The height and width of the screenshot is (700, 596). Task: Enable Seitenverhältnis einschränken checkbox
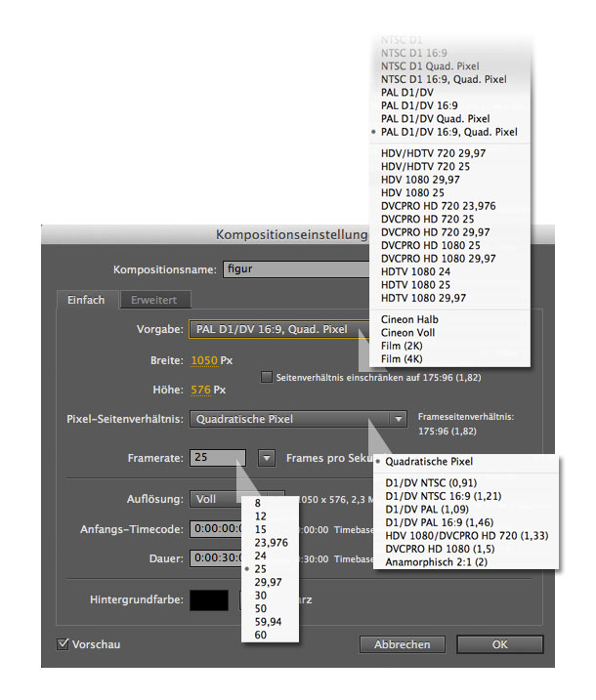(267, 377)
